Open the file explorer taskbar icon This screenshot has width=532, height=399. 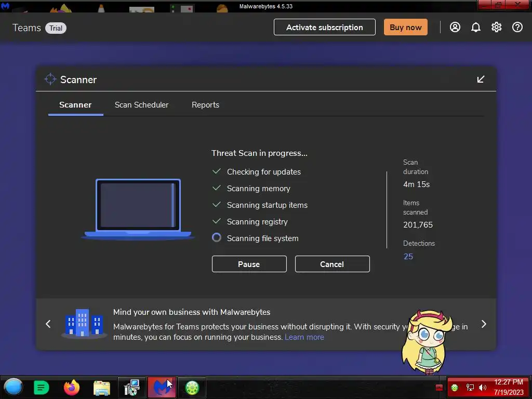102,388
